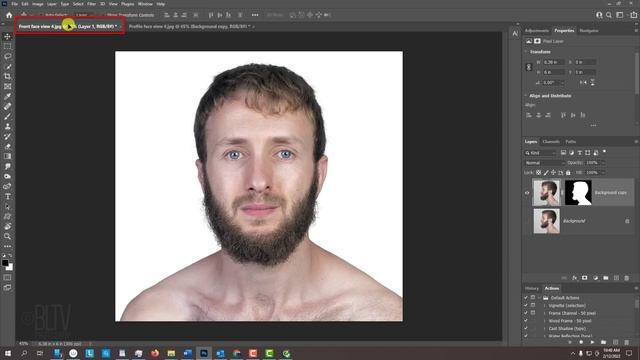Select the Horizontal Type tool
This screenshot has height=360, width=640.
tap(7, 196)
